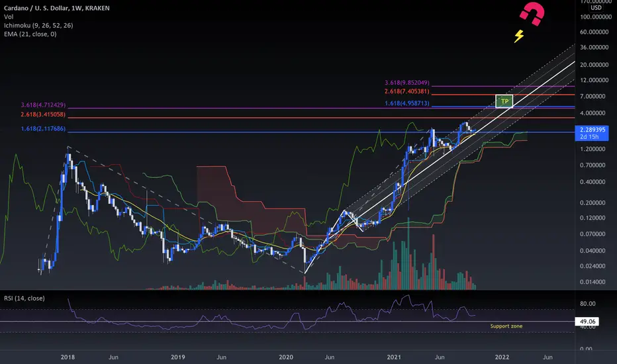Click the 0.700000 price axis label
This screenshot has width=617, height=364.
pyautogui.click(x=593, y=165)
